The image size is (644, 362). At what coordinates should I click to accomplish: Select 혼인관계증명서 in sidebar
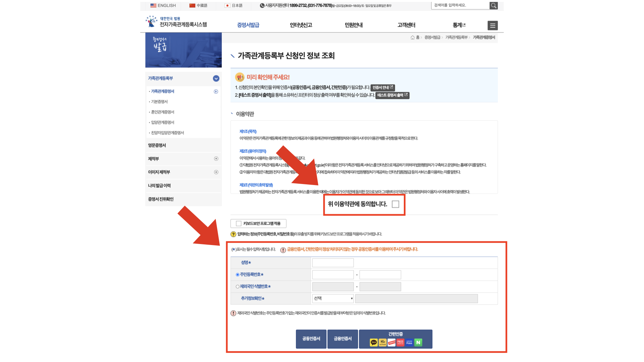pos(163,112)
